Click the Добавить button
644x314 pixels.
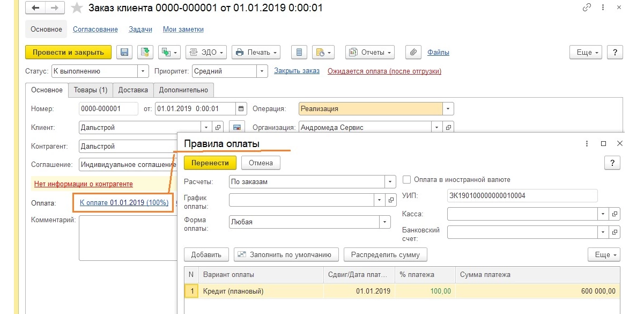206,254
